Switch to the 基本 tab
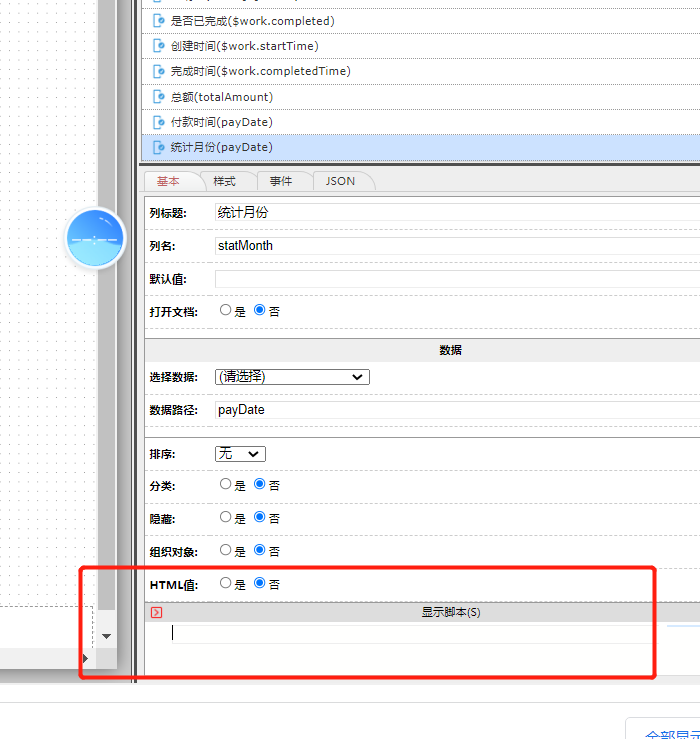Screen dimensions: 700x739 [168, 181]
